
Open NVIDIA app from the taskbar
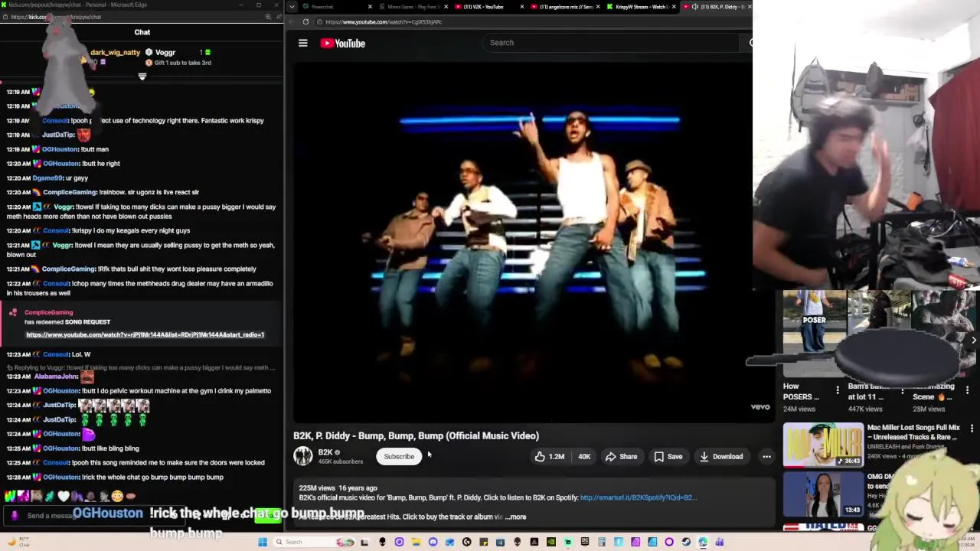[x=550, y=542]
